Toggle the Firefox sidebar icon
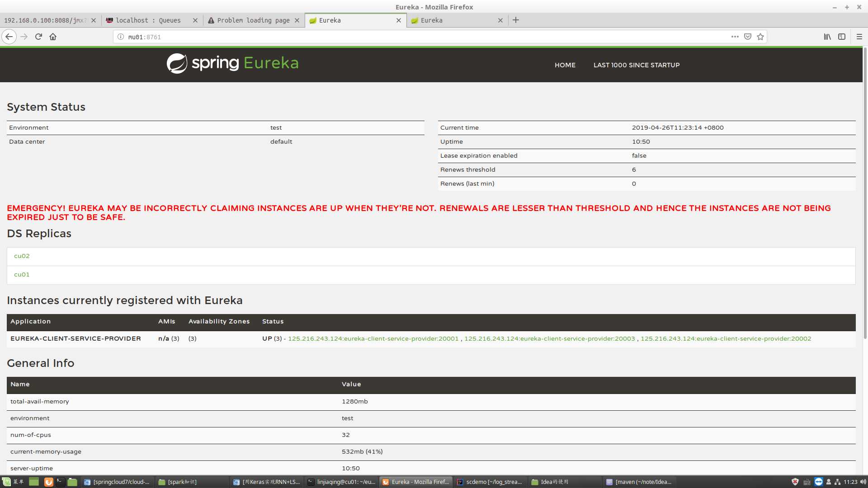868x488 pixels. click(x=842, y=37)
